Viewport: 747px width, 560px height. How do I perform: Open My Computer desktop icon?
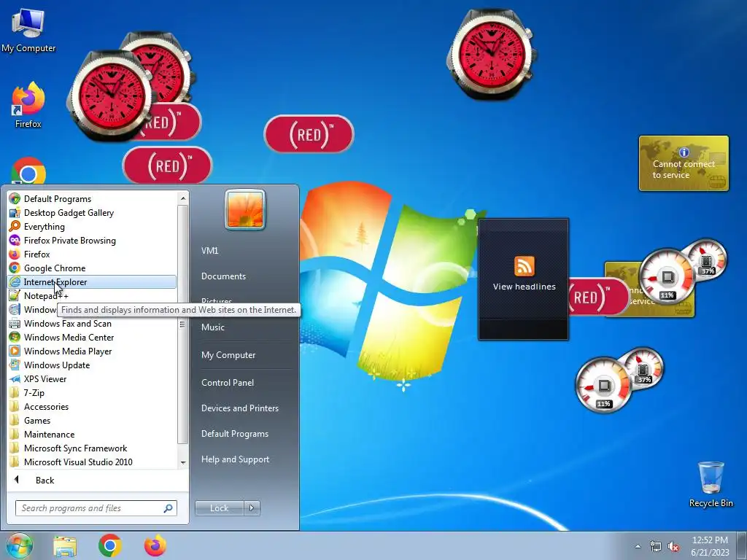click(x=28, y=31)
